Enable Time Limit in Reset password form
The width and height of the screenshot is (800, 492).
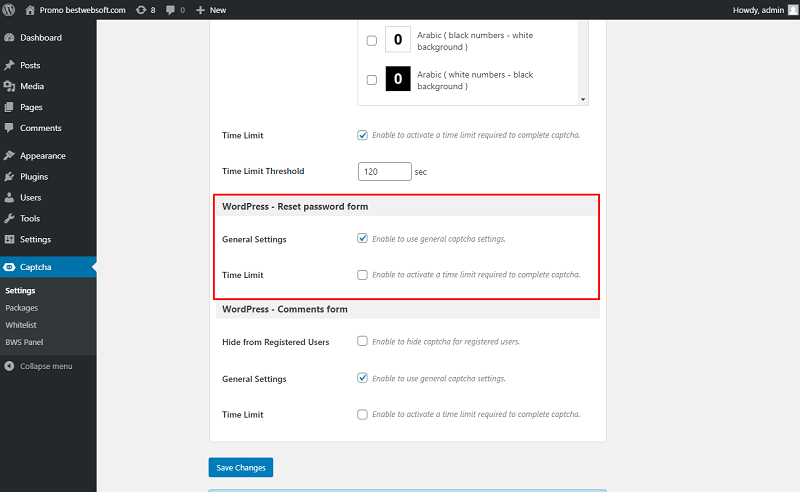pyautogui.click(x=362, y=275)
